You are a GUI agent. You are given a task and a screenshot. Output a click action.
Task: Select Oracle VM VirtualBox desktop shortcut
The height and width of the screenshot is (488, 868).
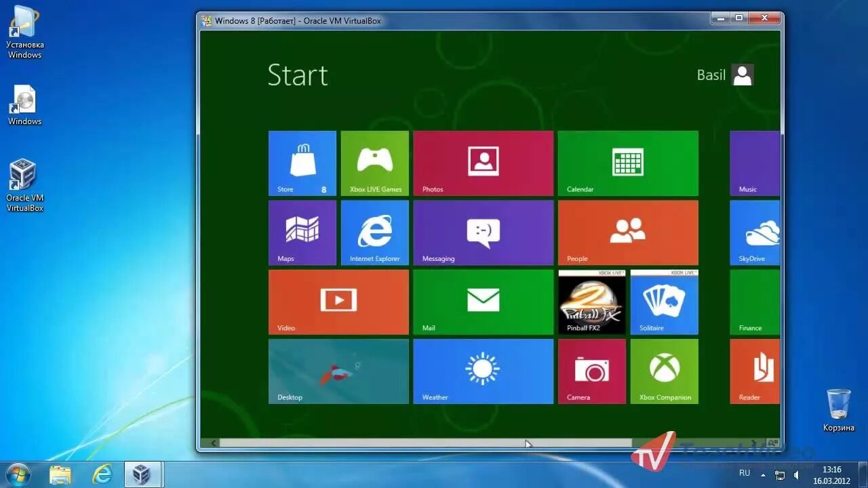[x=25, y=185]
